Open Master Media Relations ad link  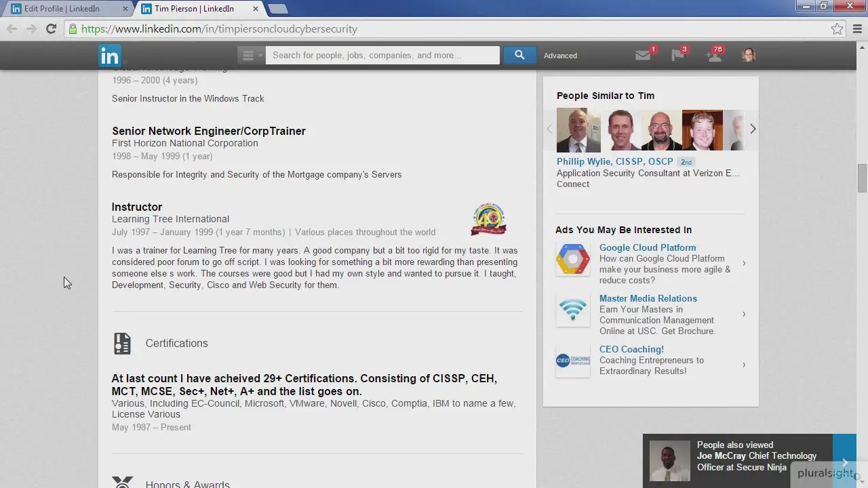pos(648,298)
